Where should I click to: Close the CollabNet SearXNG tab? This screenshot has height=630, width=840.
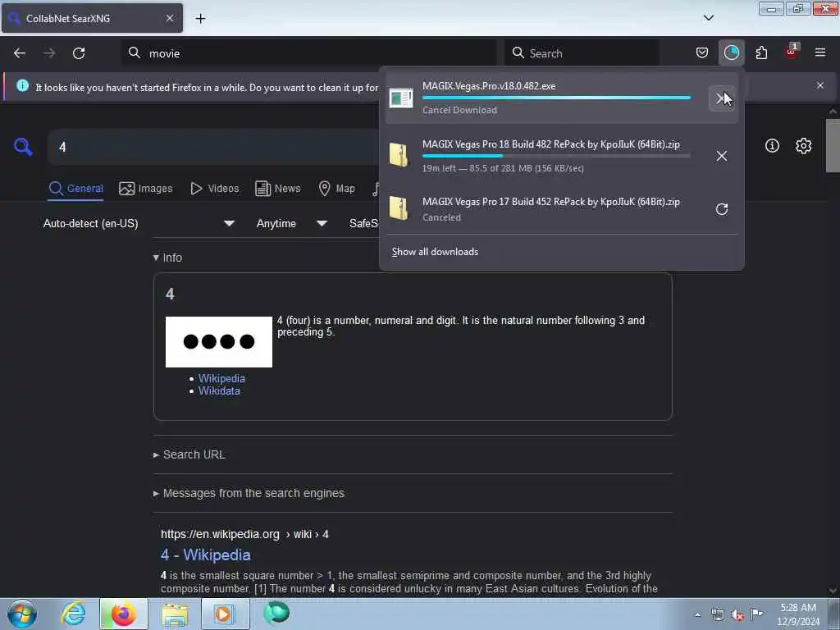[x=169, y=18]
